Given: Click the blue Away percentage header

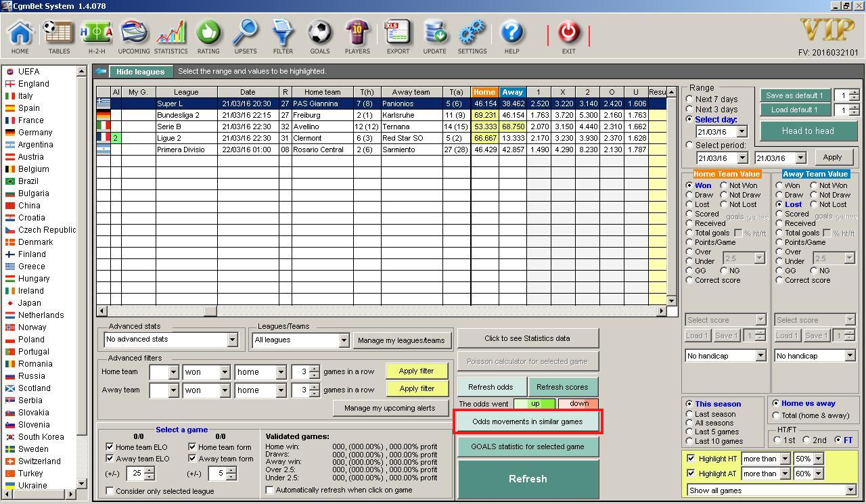Looking at the screenshot, I should (x=512, y=92).
